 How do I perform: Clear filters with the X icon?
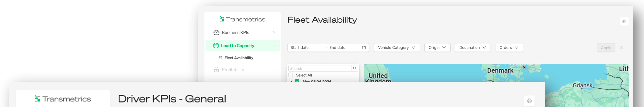tap(622, 47)
